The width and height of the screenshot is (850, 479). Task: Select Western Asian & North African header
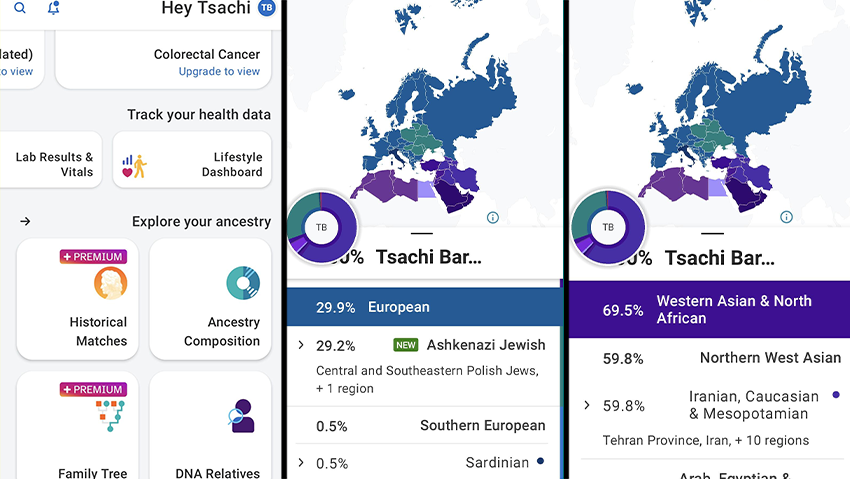coord(709,309)
